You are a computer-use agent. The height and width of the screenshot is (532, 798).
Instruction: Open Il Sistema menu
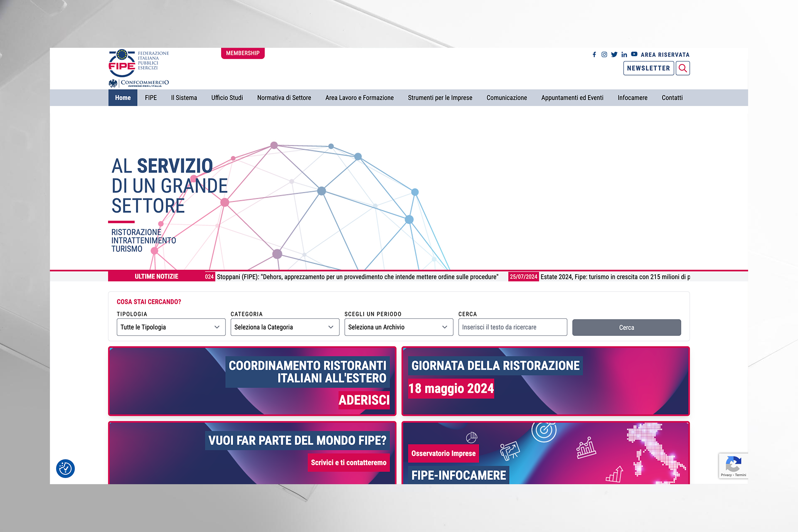(x=184, y=98)
